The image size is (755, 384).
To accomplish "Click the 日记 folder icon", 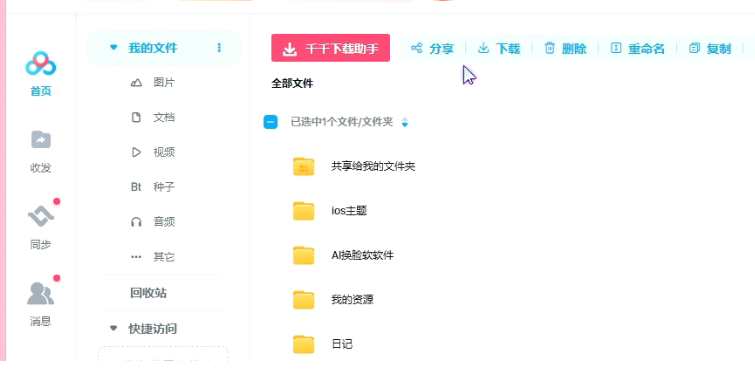I will click(x=304, y=344).
